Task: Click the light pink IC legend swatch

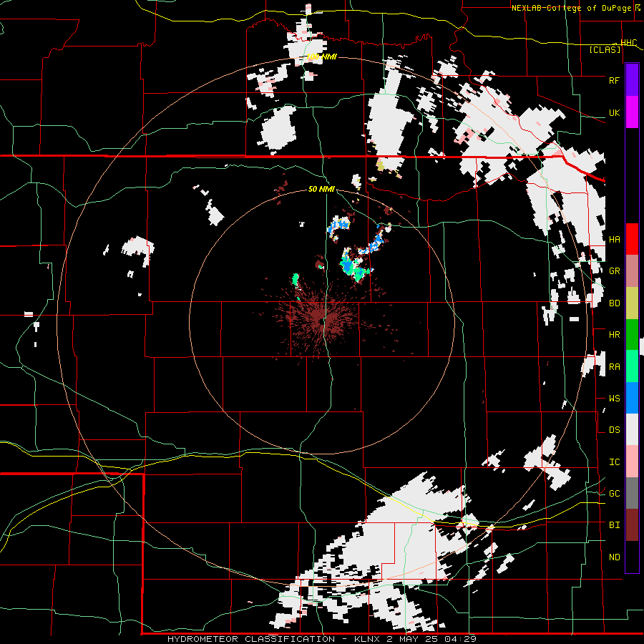Action: tap(632, 462)
